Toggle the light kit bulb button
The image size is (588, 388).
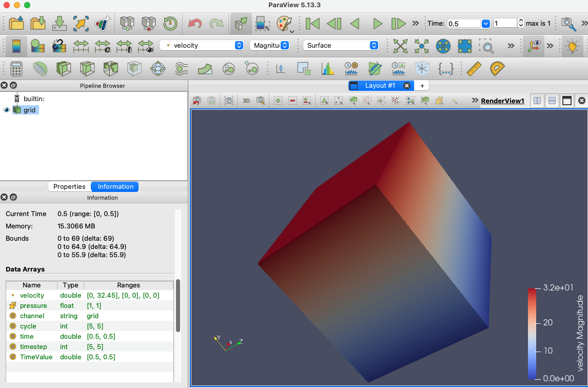(x=572, y=46)
